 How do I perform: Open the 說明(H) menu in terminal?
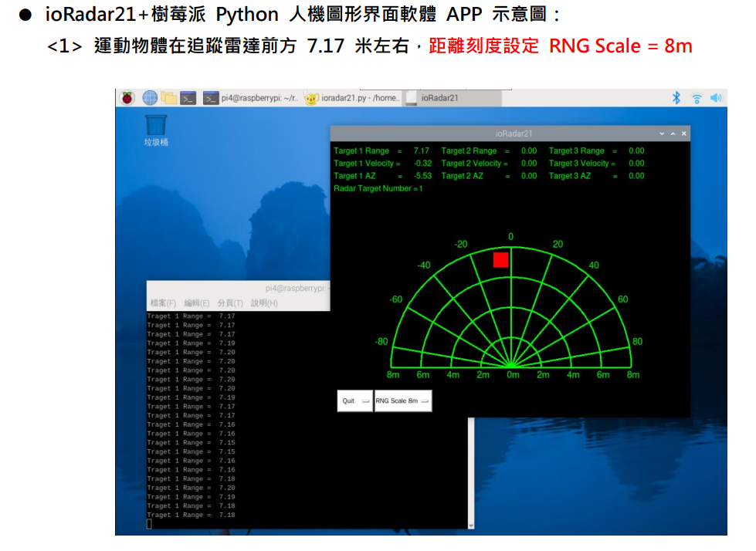[x=264, y=303]
